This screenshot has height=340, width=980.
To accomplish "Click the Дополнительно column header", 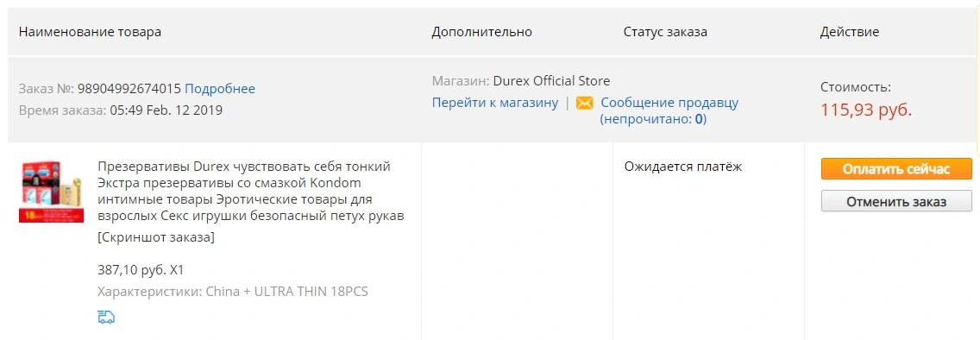I will point(482,32).
